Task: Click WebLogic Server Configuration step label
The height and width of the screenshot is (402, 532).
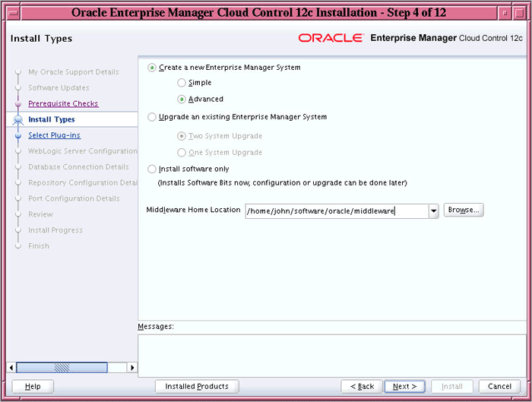Action: click(x=83, y=151)
